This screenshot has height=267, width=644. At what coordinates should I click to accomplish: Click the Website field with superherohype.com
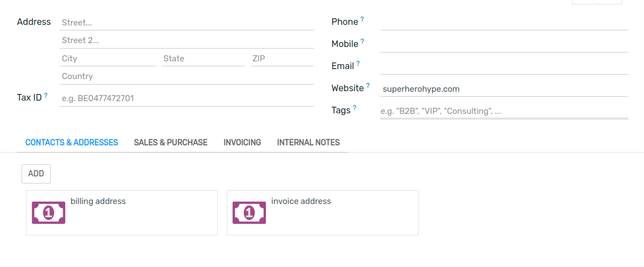coord(504,89)
